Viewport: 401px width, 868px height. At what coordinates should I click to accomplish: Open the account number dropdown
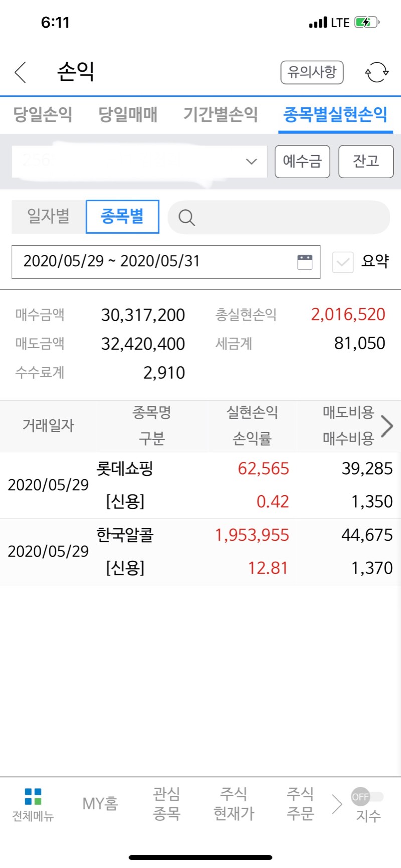point(139,161)
